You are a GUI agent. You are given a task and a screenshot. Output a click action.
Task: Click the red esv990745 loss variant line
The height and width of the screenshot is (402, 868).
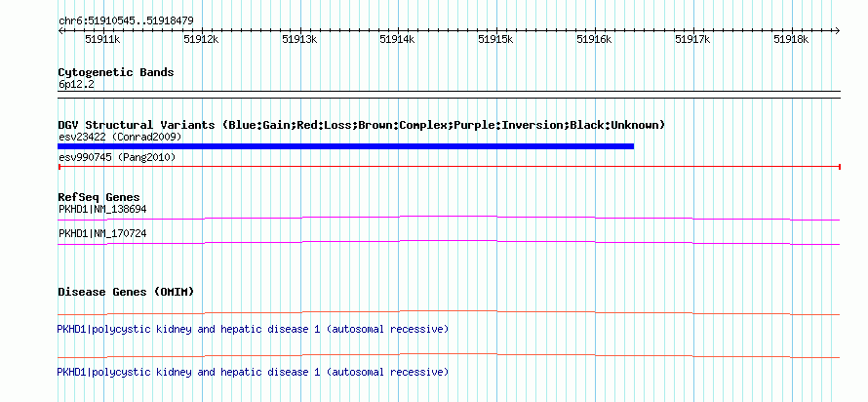[x=449, y=166]
